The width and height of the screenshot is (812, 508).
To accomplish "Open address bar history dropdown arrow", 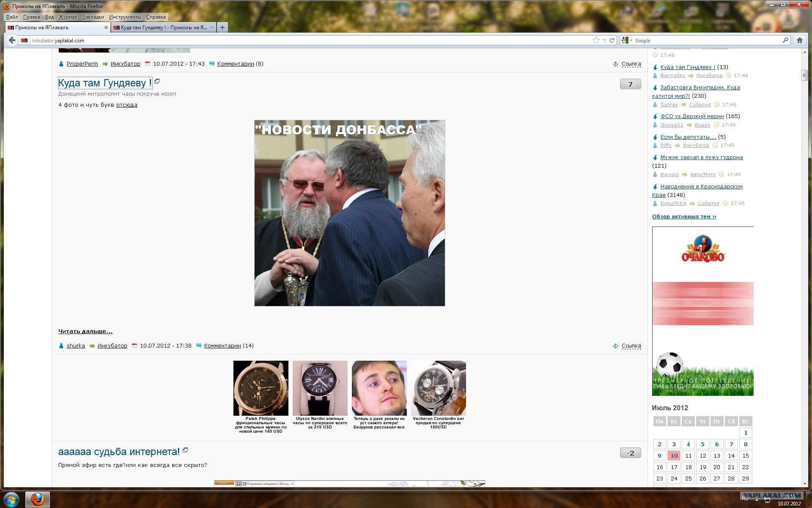I will pos(604,41).
